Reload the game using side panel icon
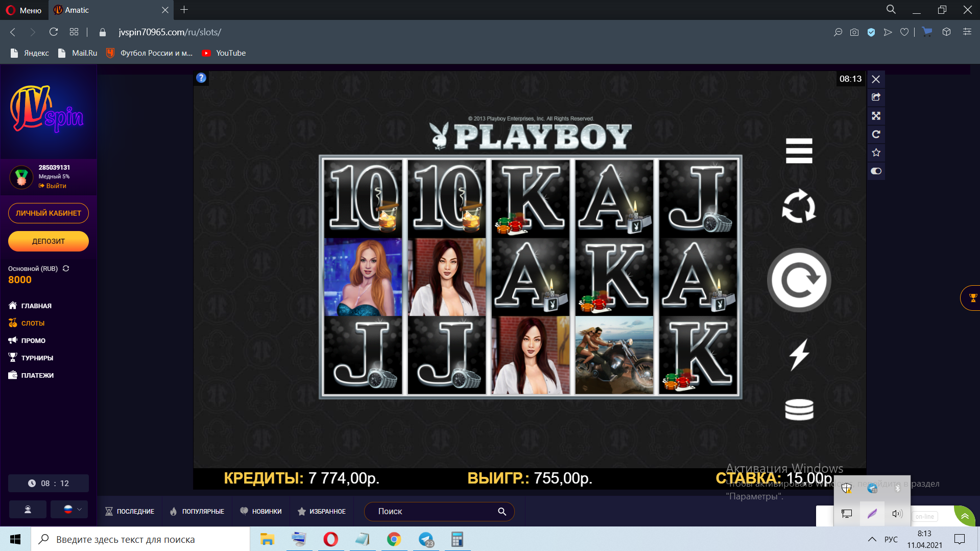 876,134
